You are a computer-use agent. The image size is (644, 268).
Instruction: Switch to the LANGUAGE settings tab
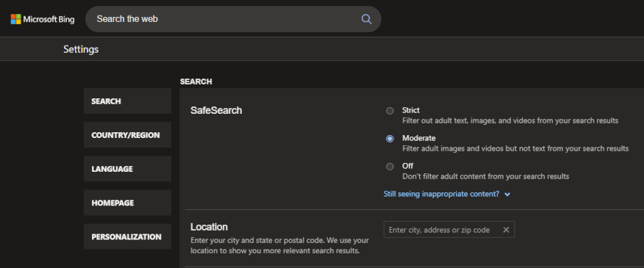[127, 169]
